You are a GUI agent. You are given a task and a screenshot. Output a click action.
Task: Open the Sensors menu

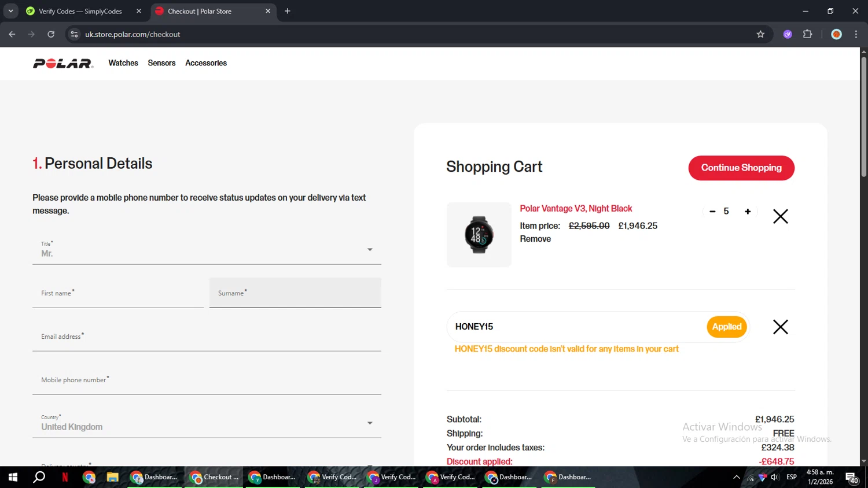point(161,63)
